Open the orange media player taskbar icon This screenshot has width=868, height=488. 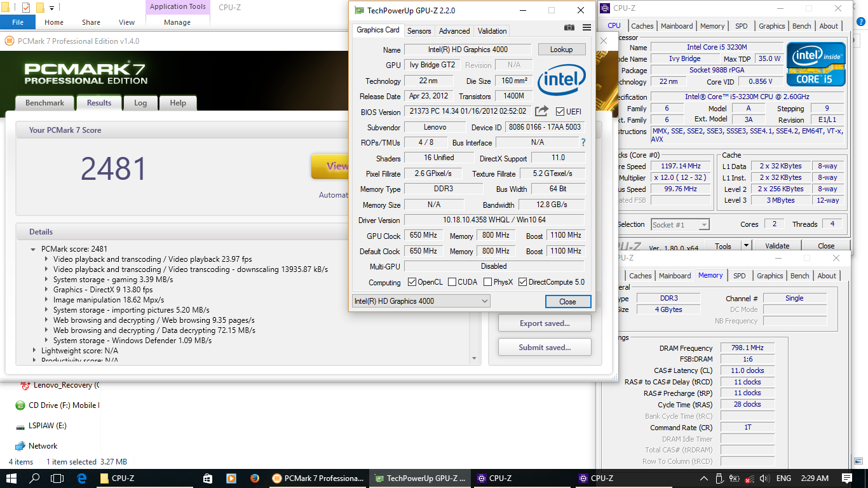point(231,478)
